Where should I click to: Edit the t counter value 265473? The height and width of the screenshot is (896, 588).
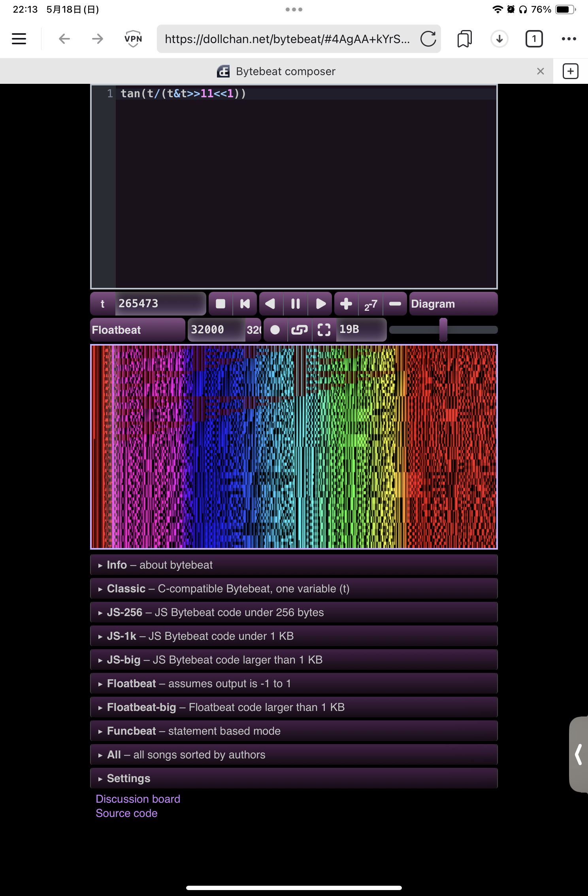[x=160, y=304]
